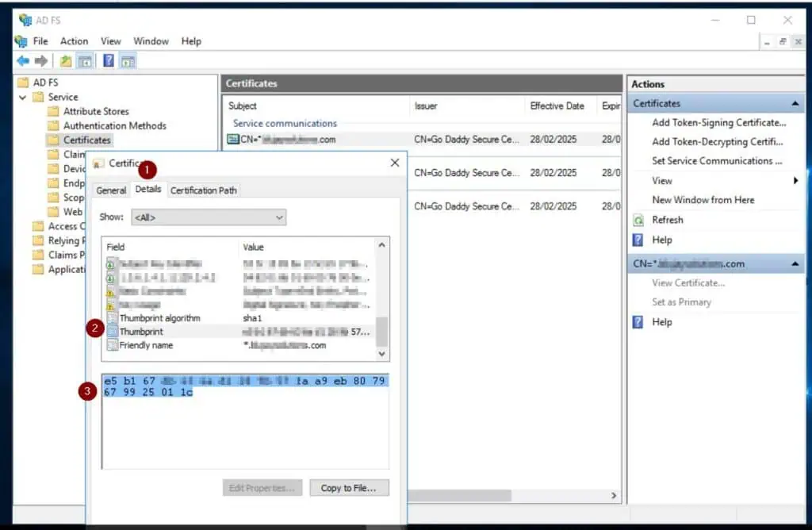
Task: Select the Friendly name row
Action: 239,346
